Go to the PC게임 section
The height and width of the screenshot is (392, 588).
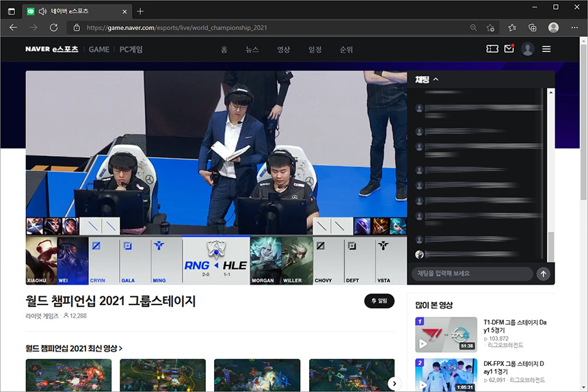pyautogui.click(x=131, y=49)
